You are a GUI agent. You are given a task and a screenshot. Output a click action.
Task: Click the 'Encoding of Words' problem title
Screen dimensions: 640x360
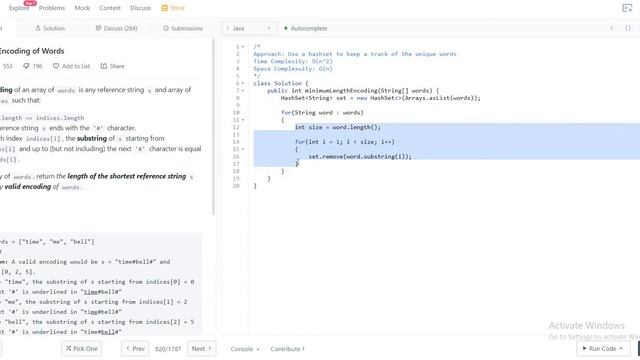32,51
